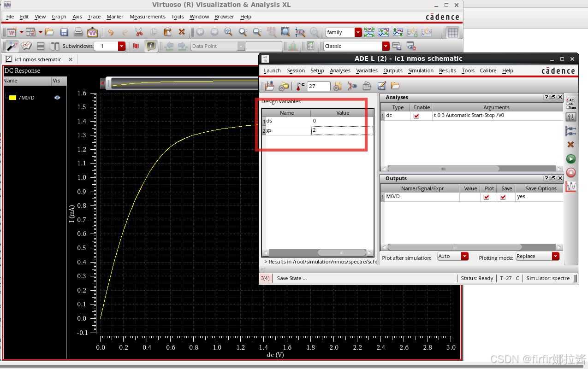Click the red X delete icon in ADE sidebar
588x369 pixels.
tap(571, 145)
